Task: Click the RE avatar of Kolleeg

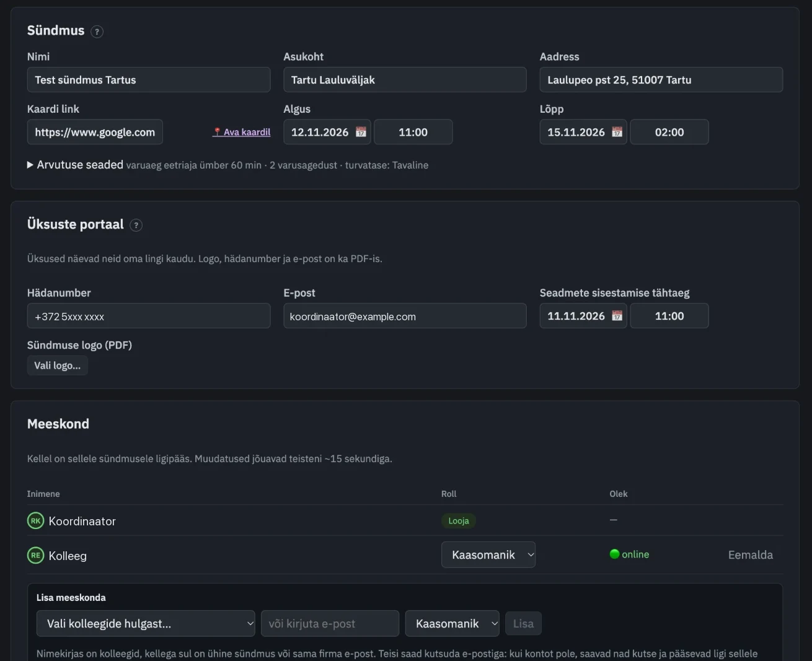Action: click(x=36, y=555)
